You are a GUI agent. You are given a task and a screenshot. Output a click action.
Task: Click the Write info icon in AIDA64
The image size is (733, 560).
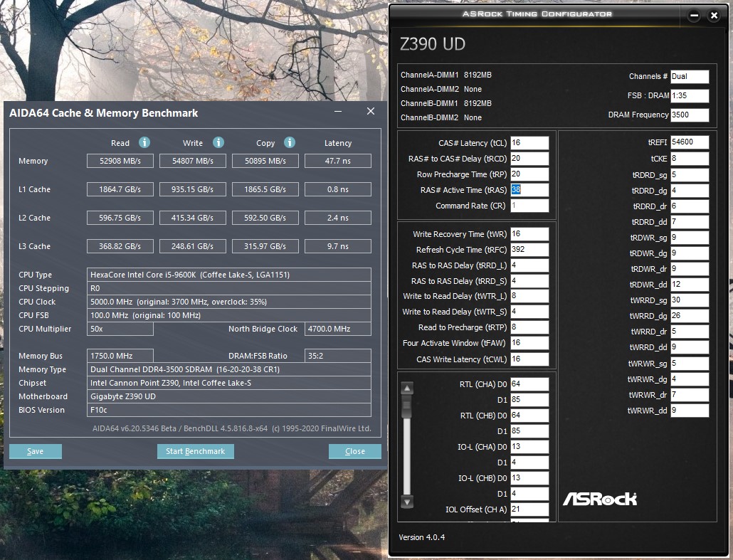[218, 142]
